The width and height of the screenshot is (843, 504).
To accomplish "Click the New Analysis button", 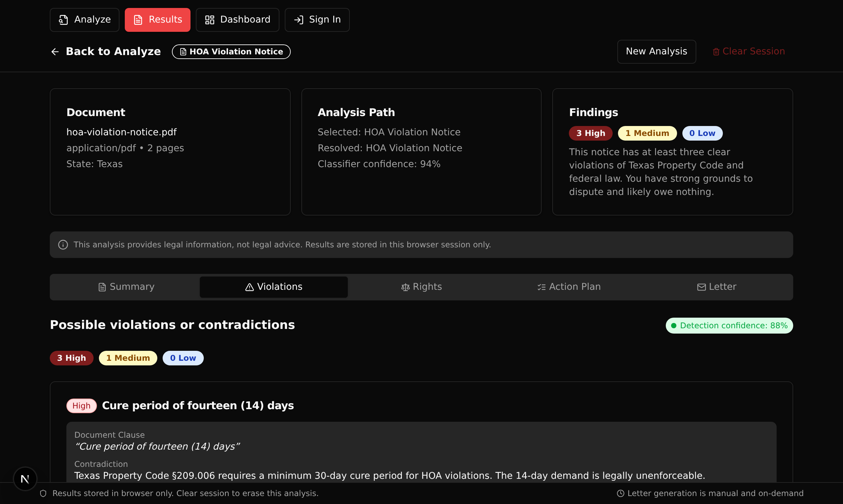I will coord(656,52).
